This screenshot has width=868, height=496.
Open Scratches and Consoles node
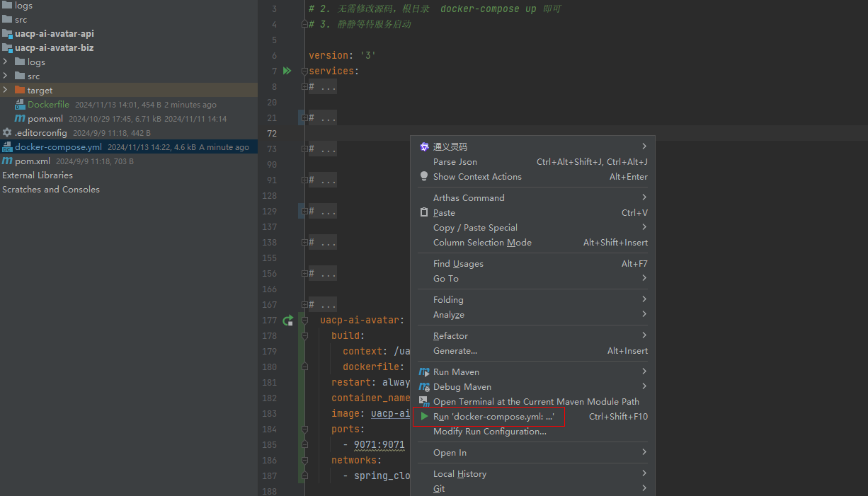[51, 190]
